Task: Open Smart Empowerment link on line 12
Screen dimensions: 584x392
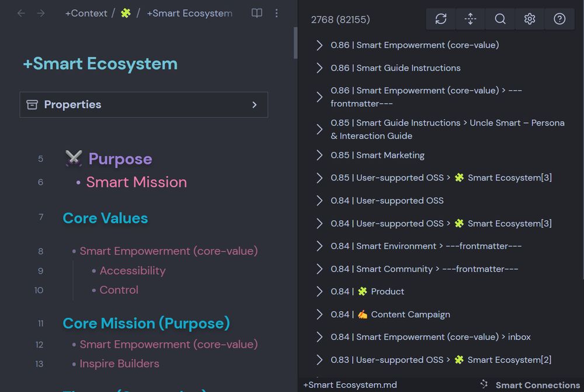Action: pos(169,344)
